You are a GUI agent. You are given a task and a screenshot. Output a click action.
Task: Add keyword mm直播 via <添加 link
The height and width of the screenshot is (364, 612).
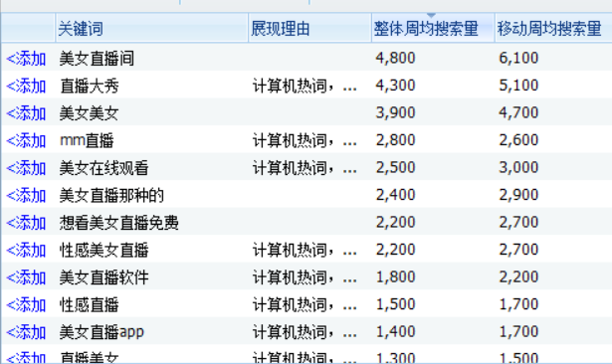(x=26, y=141)
